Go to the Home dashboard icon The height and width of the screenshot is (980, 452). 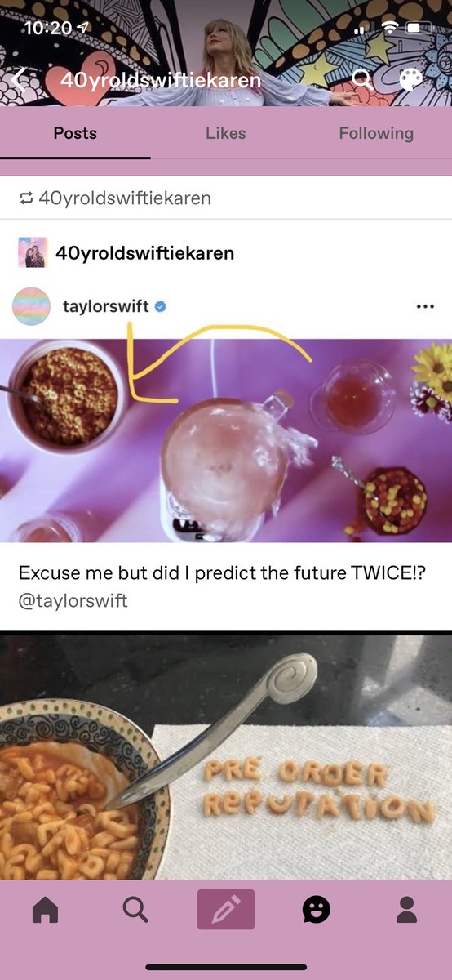[45, 909]
